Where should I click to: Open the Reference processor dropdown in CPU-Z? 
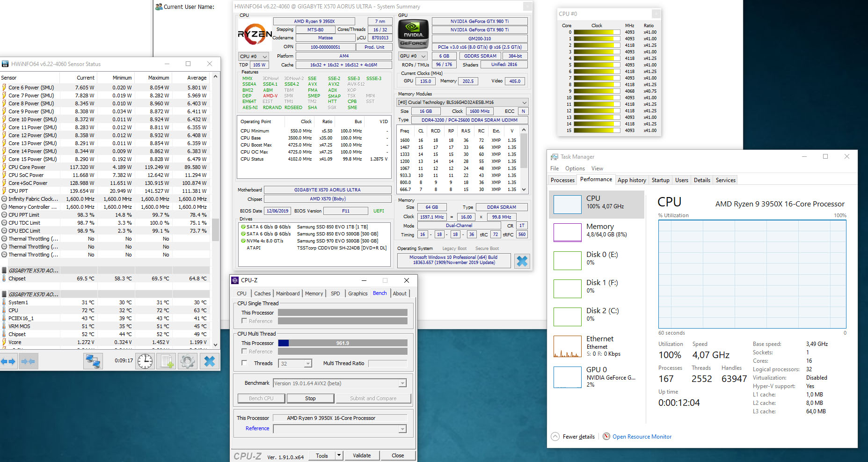[402, 429]
